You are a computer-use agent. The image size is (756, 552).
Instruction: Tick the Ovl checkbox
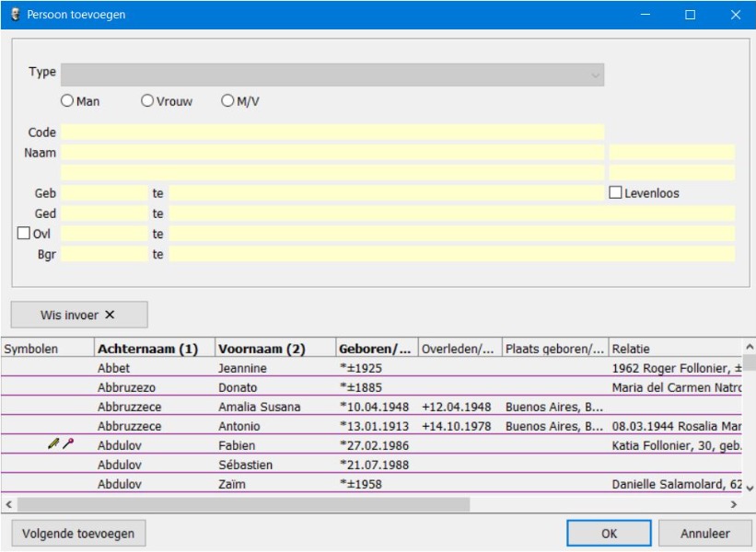click(x=24, y=234)
